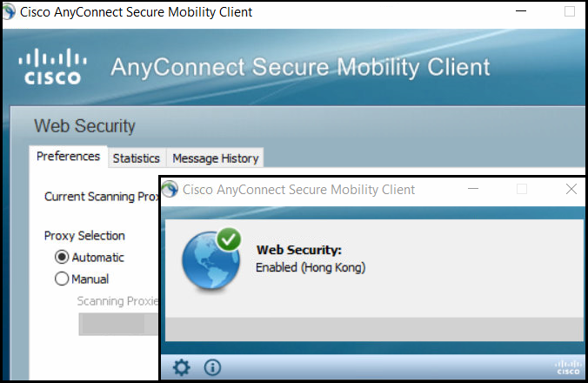
Task: Open settings via the gear icon
Action: 182,367
